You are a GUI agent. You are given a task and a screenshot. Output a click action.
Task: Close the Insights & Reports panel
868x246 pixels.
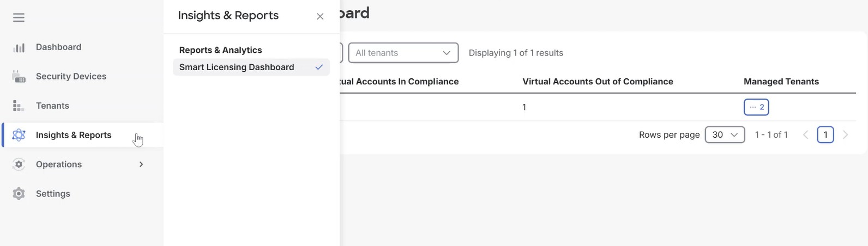coord(320,16)
